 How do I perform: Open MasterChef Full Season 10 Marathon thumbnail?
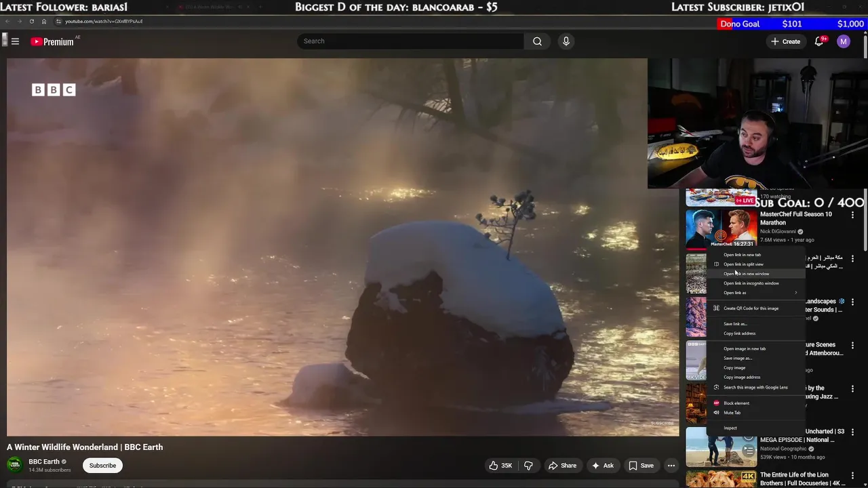[721, 228]
